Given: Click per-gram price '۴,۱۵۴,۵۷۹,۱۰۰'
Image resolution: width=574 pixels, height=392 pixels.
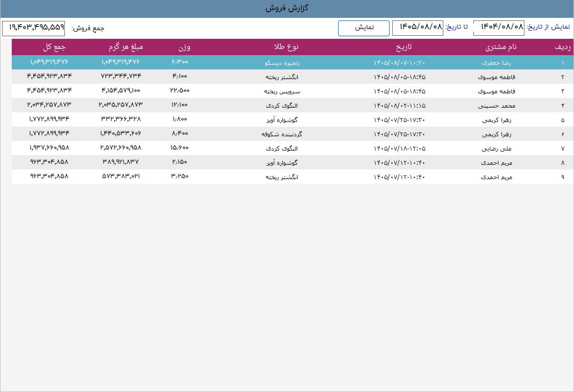Looking at the screenshot, I should point(121,90).
